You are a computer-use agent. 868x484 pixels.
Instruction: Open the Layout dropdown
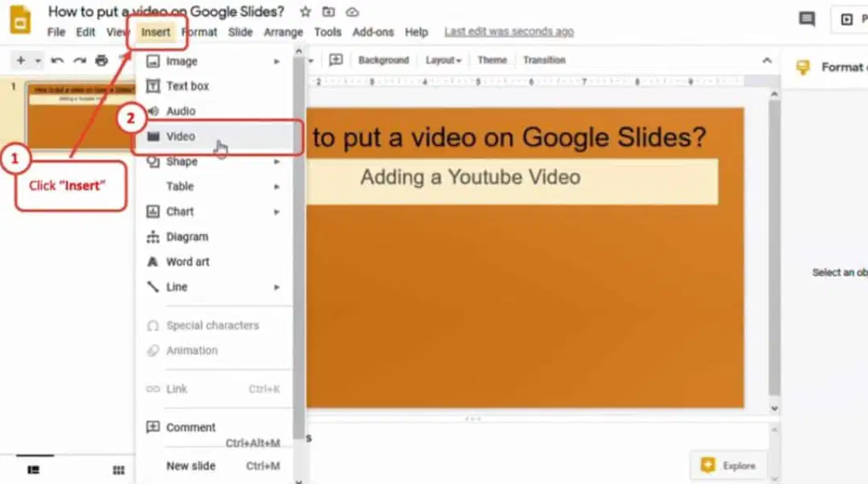(443, 59)
